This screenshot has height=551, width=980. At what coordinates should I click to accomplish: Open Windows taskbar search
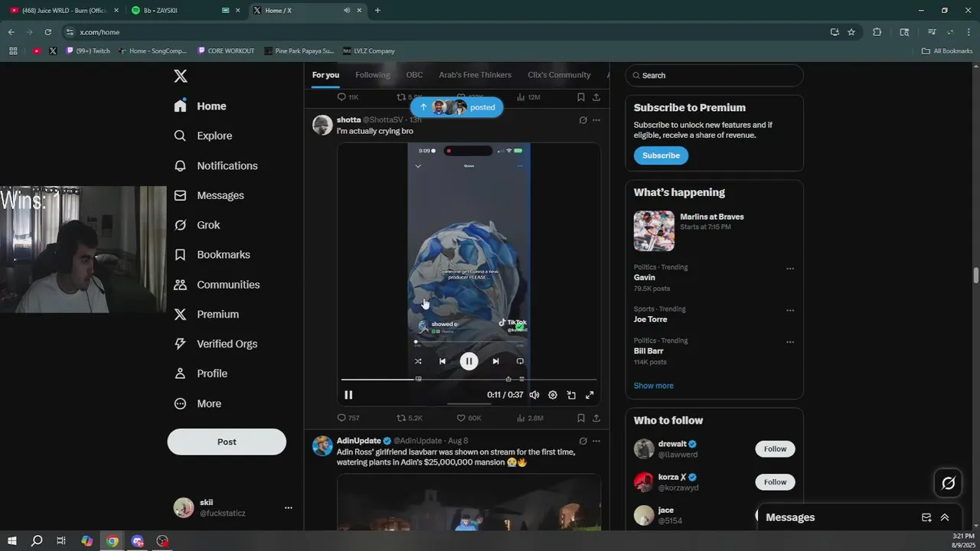37,541
